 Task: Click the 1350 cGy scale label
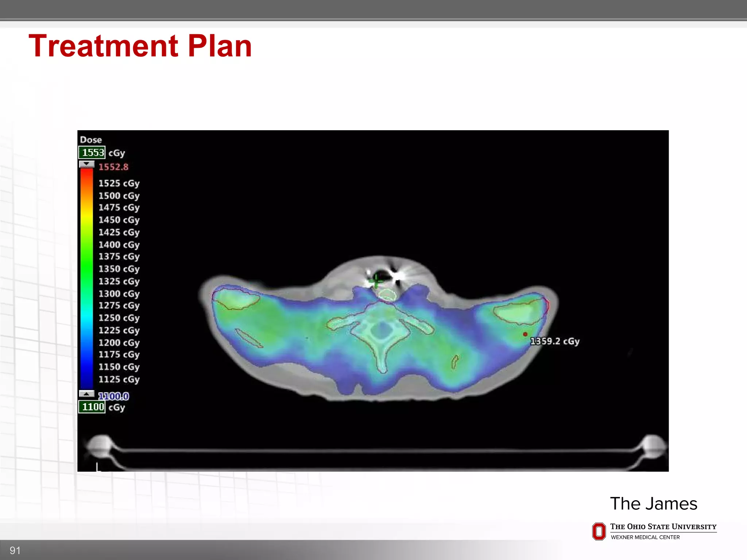119,269
